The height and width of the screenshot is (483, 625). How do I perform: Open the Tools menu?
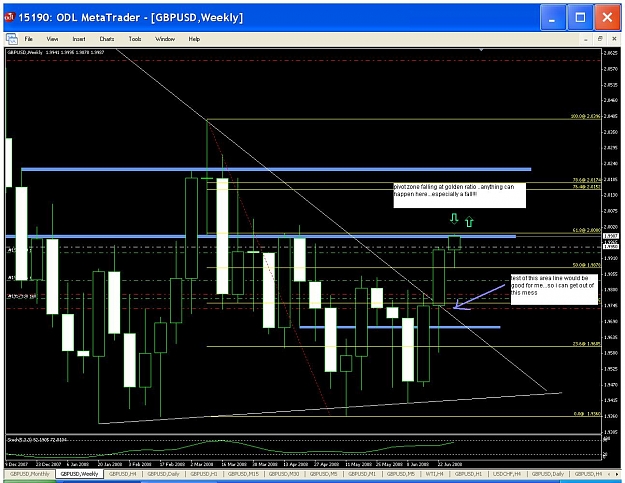click(135, 39)
